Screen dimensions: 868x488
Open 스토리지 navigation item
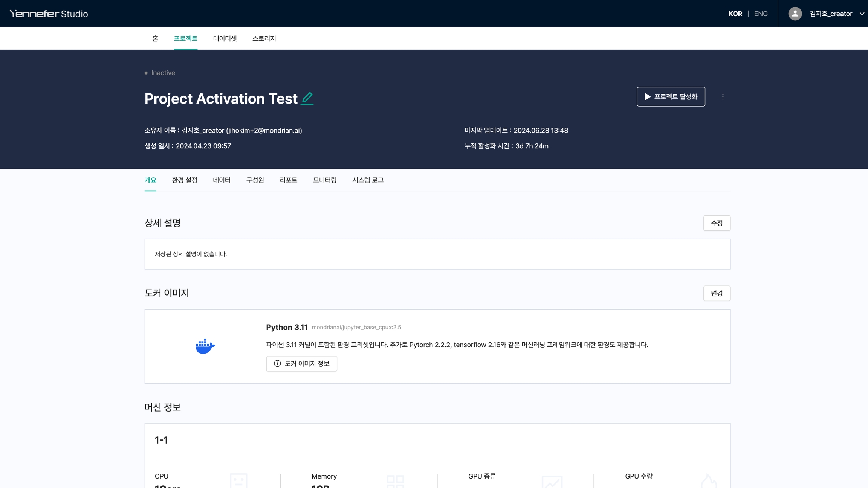(264, 38)
